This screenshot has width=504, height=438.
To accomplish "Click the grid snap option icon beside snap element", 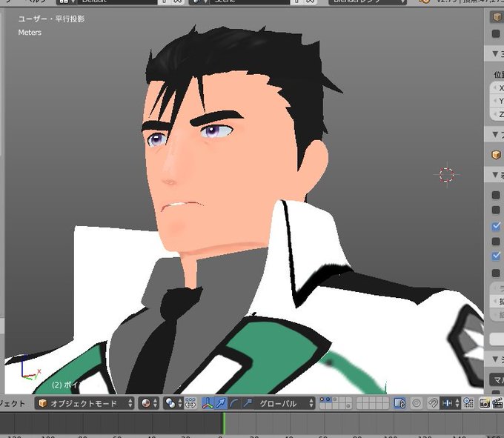I will (468, 403).
